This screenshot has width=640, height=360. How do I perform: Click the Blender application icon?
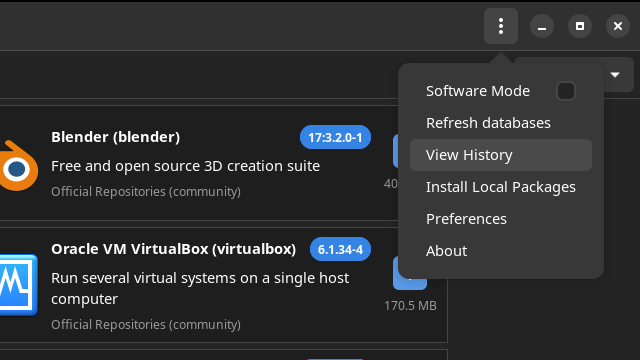[x=19, y=166]
